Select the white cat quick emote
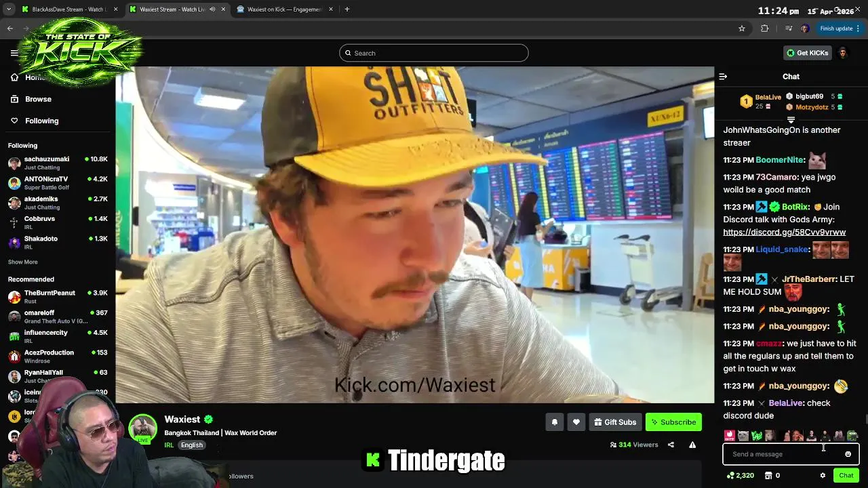Screen dimensions: 868x488 point(743,436)
